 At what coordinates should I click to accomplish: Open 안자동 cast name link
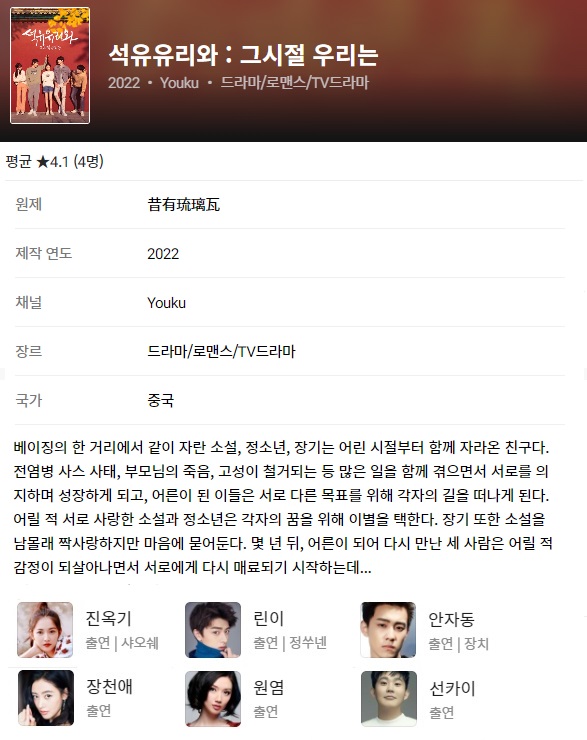[451, 620]
